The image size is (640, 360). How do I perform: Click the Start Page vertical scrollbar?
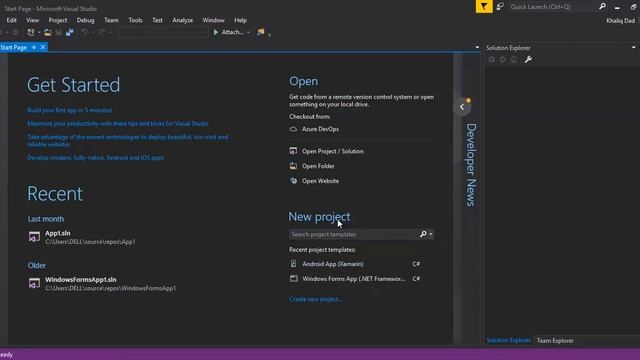tap(457, 199)
